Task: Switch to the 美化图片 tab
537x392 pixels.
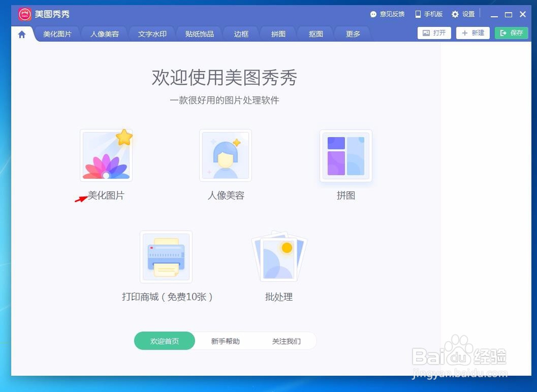Action: 57,34
